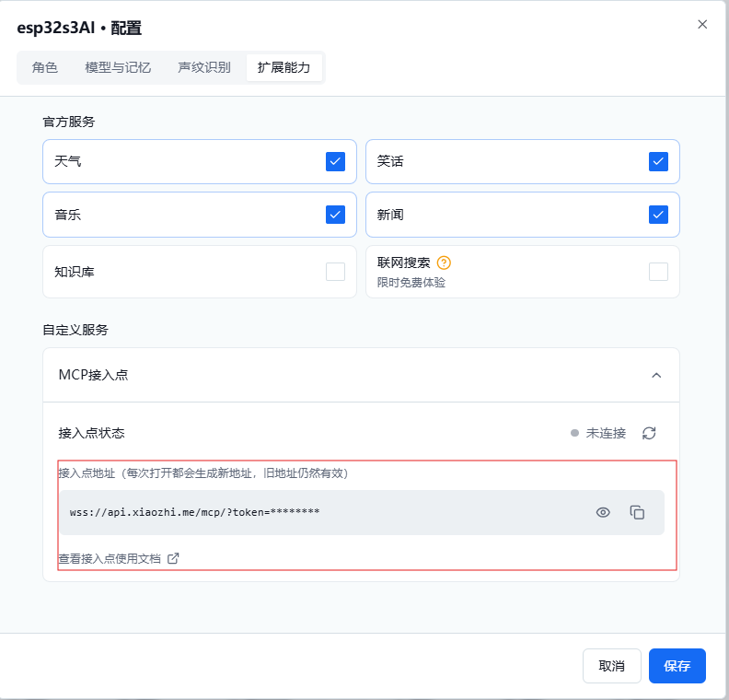Click the 保存 button

(677, 666)
